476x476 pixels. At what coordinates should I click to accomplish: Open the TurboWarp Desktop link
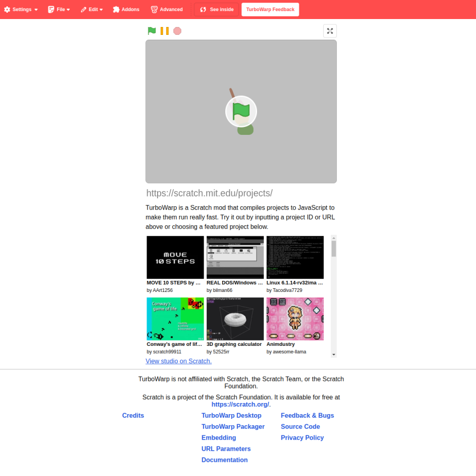point(231,416)
